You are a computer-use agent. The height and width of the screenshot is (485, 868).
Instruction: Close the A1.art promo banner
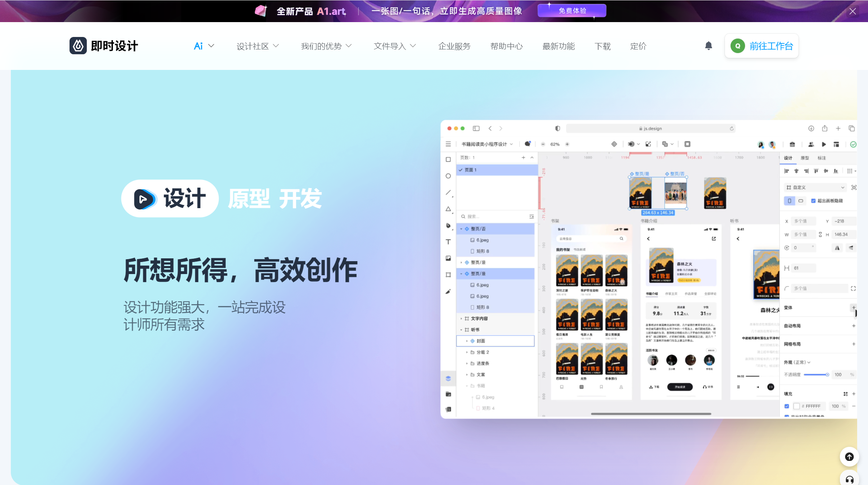(853, 11)
